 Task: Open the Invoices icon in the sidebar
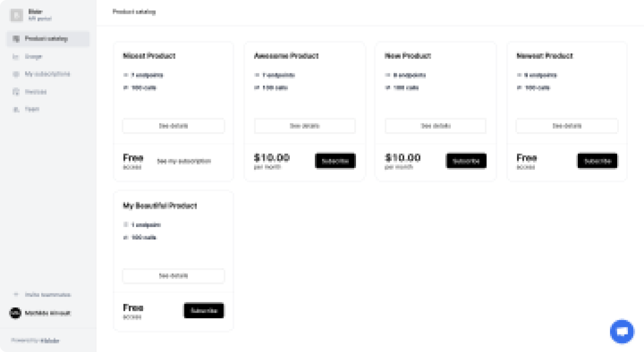tap(15, 92)
